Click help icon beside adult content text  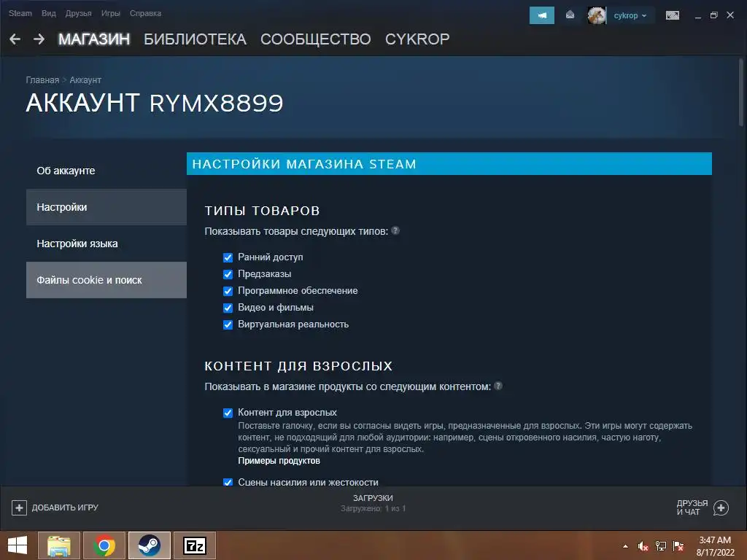[x=498, y=386]
